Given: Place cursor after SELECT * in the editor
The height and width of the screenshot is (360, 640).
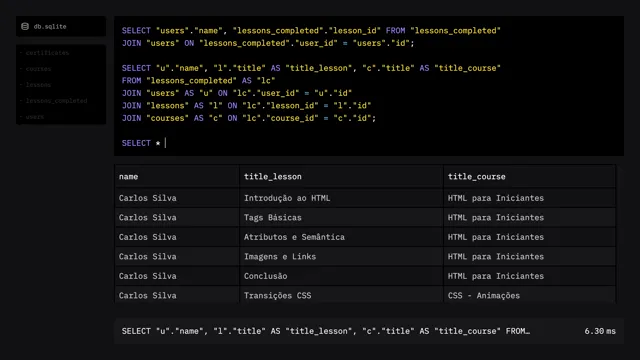Looking at the screenshot, I should click(x=165, y=143).
